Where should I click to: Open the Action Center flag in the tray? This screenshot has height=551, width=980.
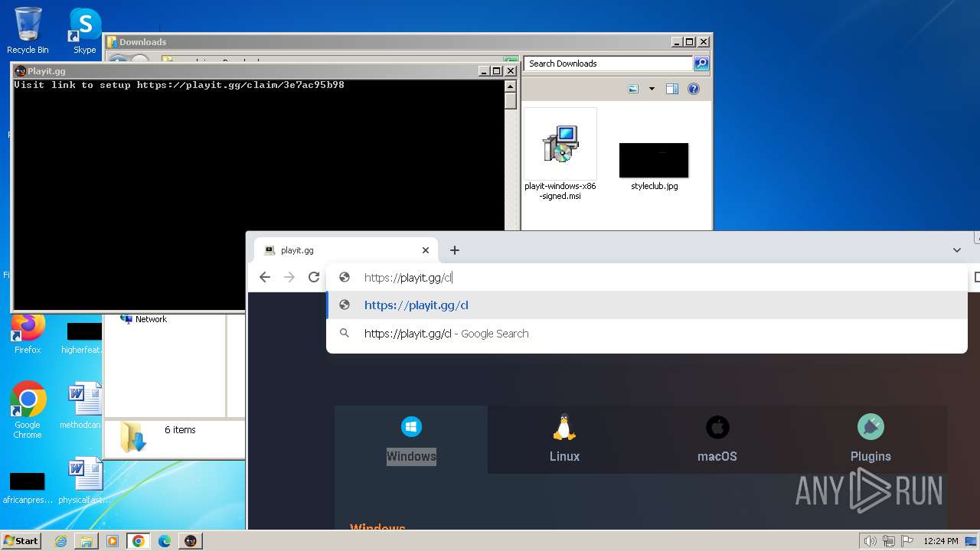pyautogui.click(x=907, y=541)
